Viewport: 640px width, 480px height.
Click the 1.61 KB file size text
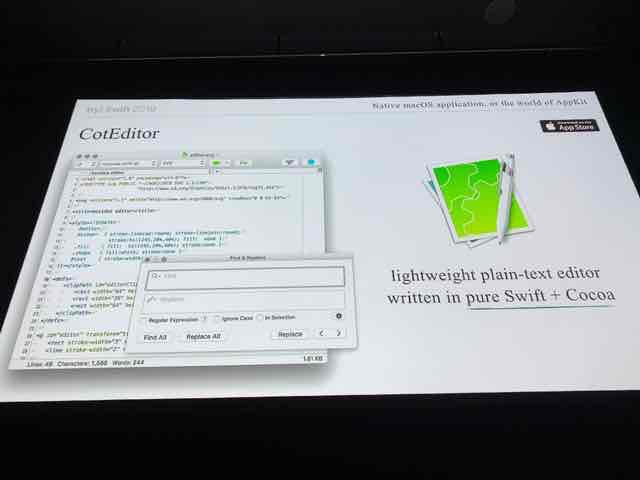(x=313, y=358)
